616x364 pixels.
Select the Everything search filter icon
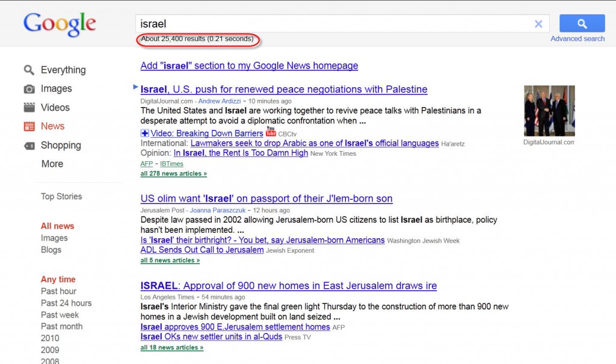(x=29, y=70)
